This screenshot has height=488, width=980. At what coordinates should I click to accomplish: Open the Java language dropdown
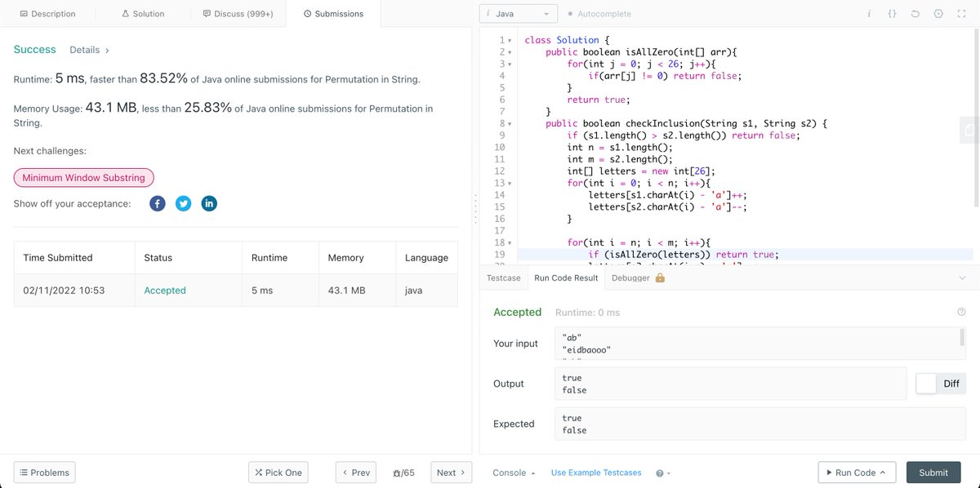pyautogui.click(x=519, y=14)
